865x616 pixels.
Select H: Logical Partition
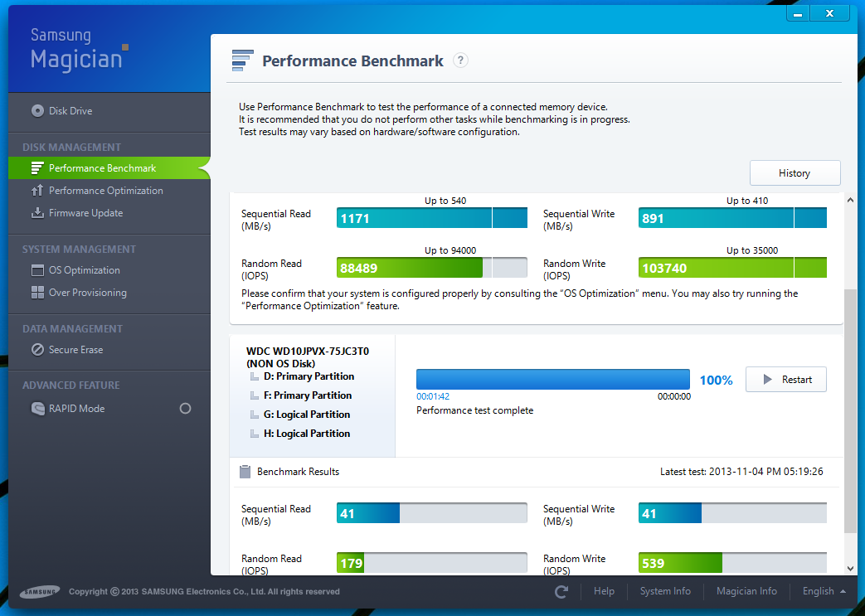pos(307,434)
